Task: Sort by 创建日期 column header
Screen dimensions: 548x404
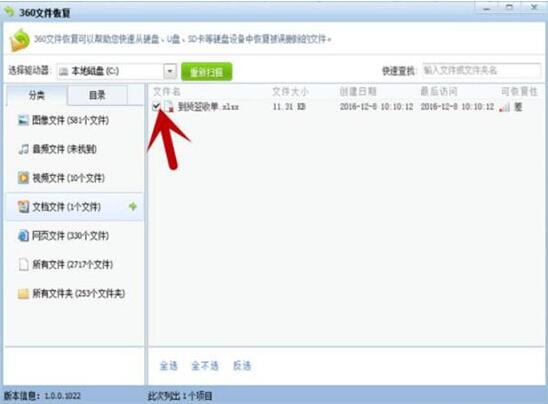Action: (358, 92)
